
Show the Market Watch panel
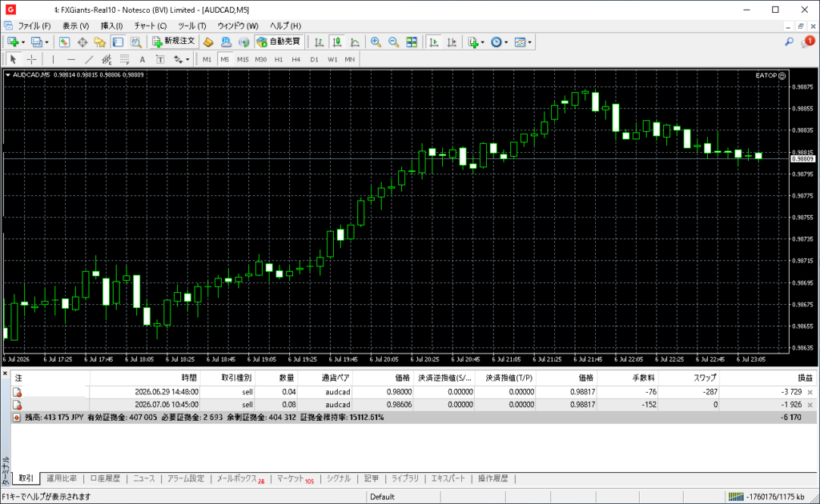[64, 42]
